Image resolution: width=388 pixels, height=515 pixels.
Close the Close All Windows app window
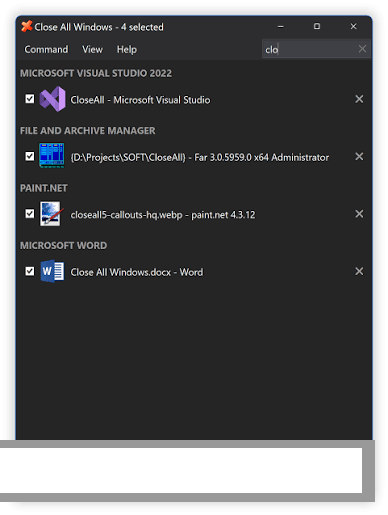354,26
